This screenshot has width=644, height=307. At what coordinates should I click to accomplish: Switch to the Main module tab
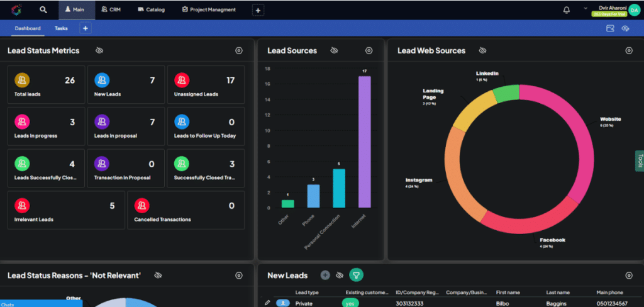point(77,10)
